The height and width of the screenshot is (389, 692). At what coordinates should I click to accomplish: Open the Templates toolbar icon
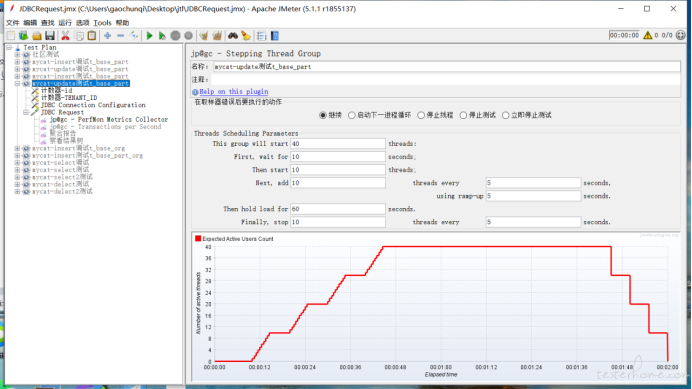pos(23,36)
